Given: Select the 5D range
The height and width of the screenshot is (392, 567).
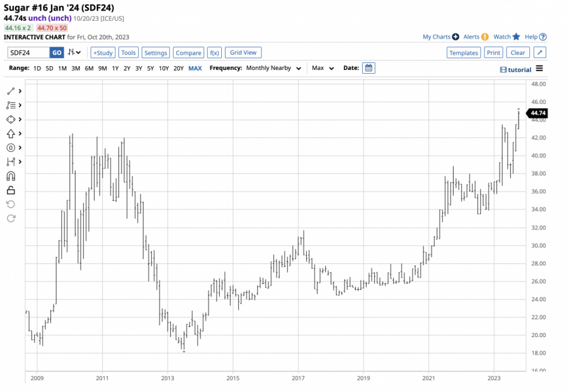Looking at the screenshot, I should (x=50, y=68).
